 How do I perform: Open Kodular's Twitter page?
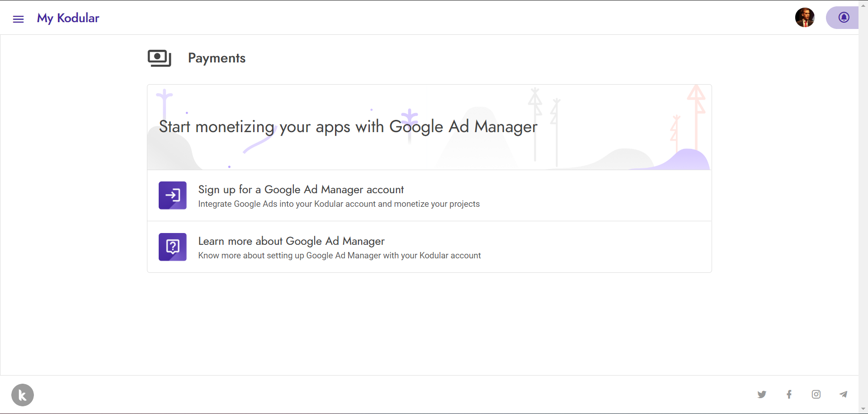762,395
